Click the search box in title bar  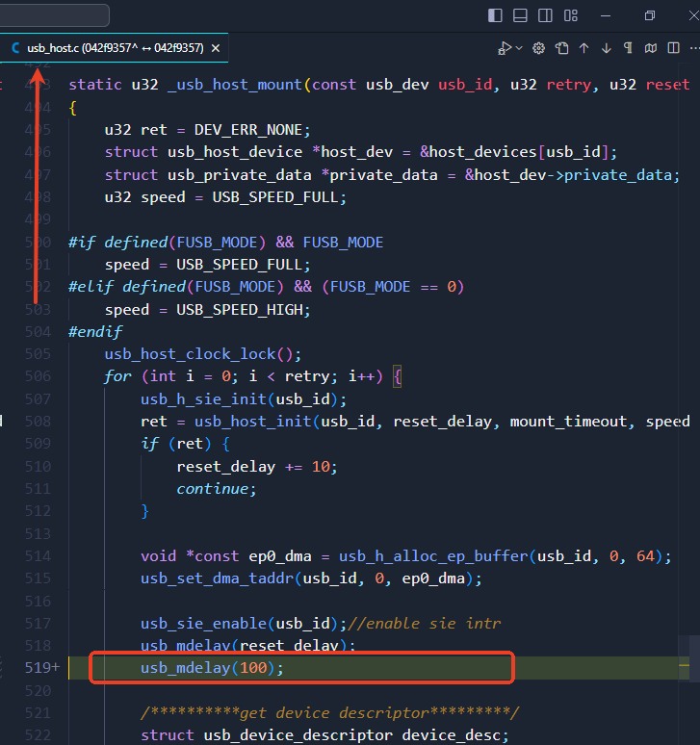click(x=55, y=15)
